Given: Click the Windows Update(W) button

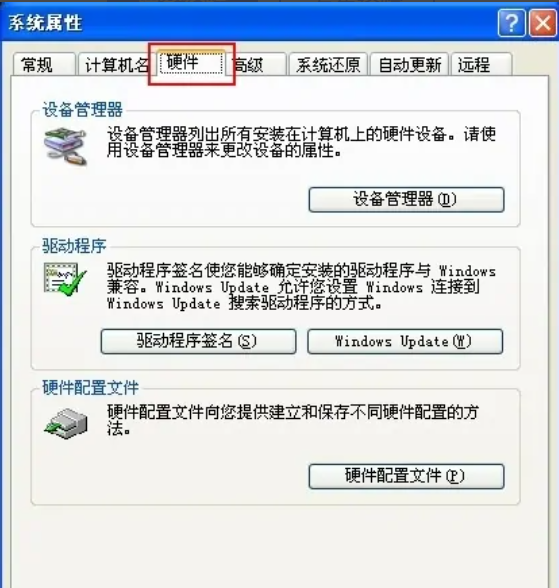Looking at the screenshot, I should [x=405, y=341].
